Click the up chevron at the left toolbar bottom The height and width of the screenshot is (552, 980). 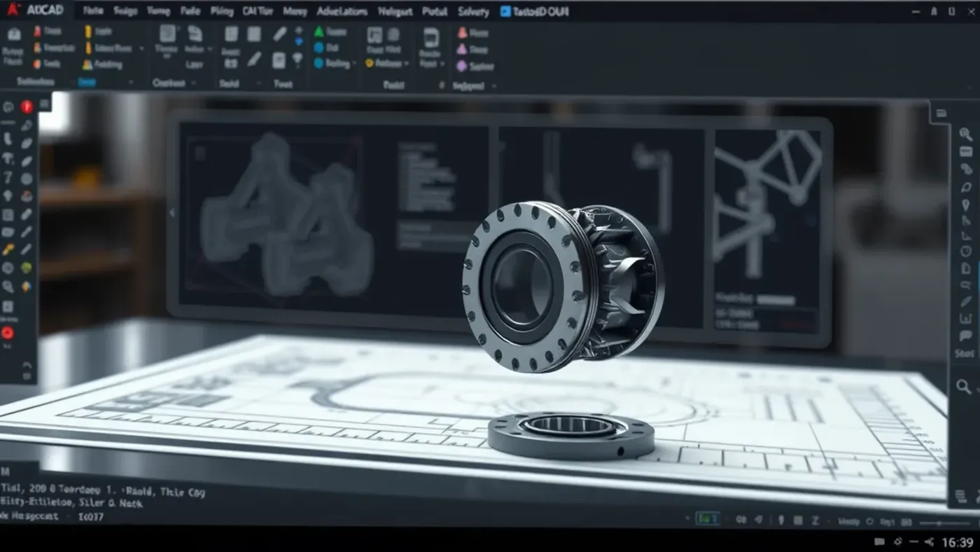click(x=27, y=364)
